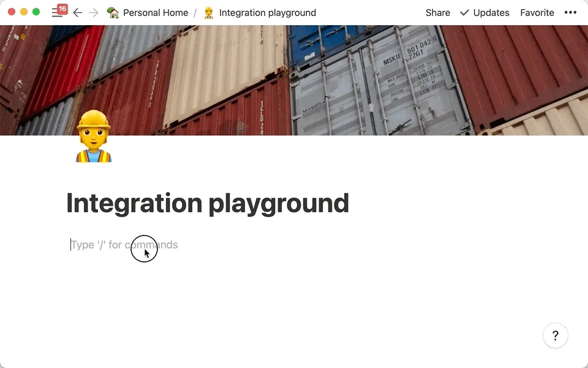Select the Integration playground breadcrumb

click(268, 12)
